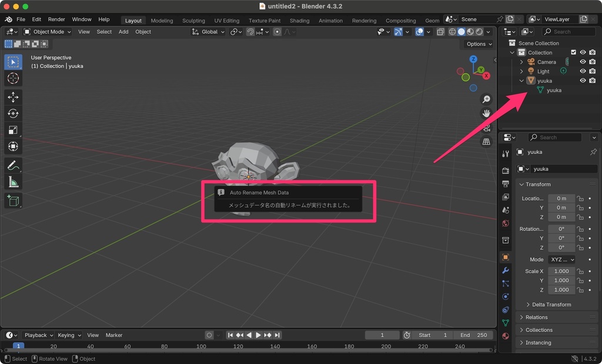The image size is (602, 364).
Task: Uncheck the Collection checkbox in the outliner
Action: [x=573, y=52]
